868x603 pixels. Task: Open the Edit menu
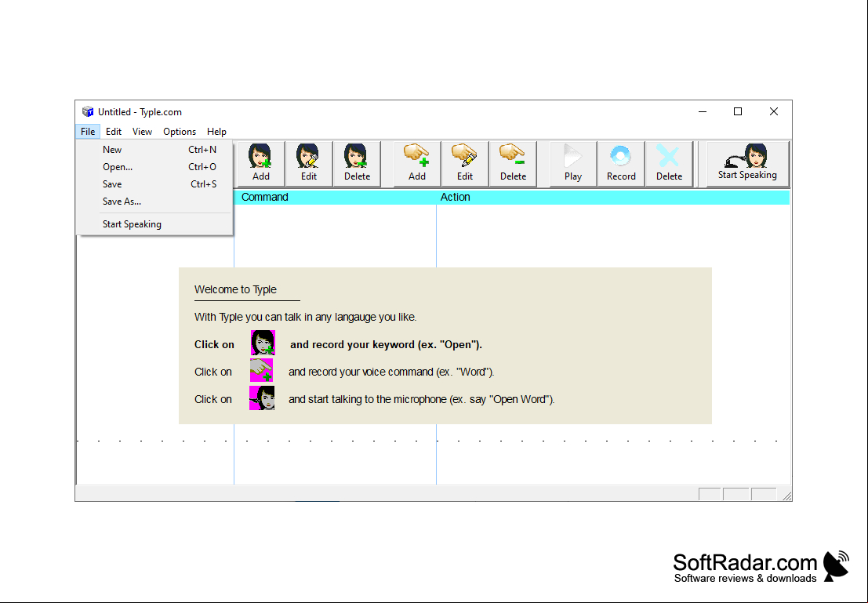pyautogui.click(x=114, y=131)
